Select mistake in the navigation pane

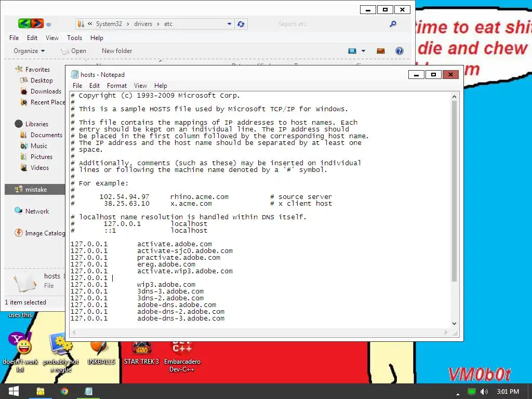click(x=35, y=189)
